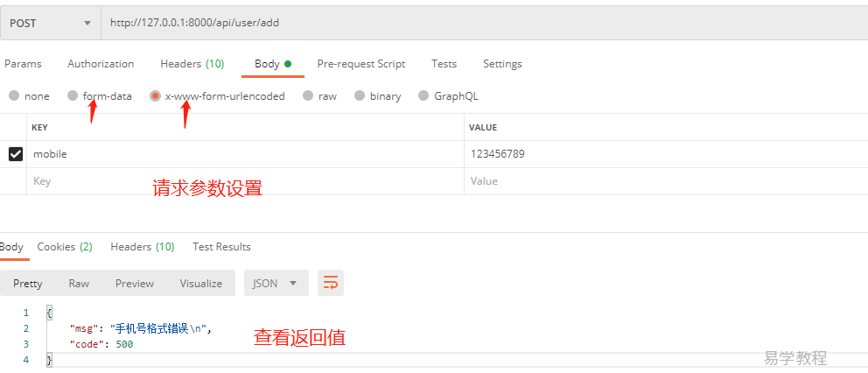Screen dimensions: 868x373
Task: Switch to the Tests tab
Action: click(x=444, y=64)
